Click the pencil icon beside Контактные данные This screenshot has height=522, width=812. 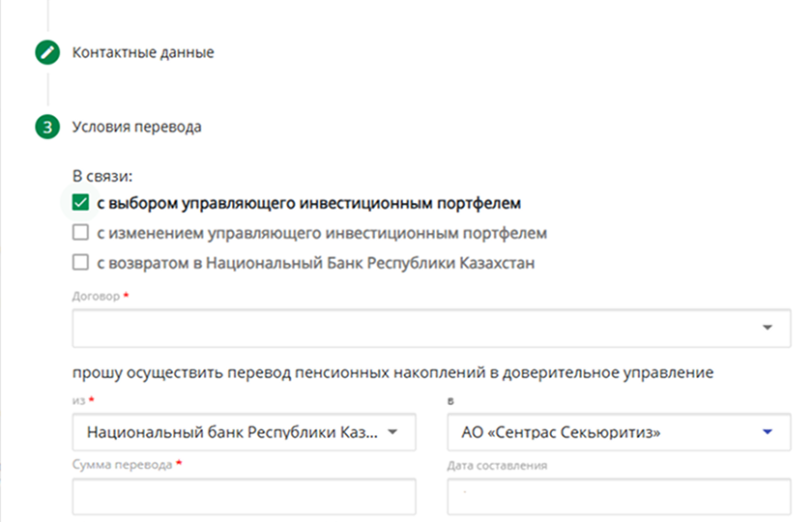(46, 53)
